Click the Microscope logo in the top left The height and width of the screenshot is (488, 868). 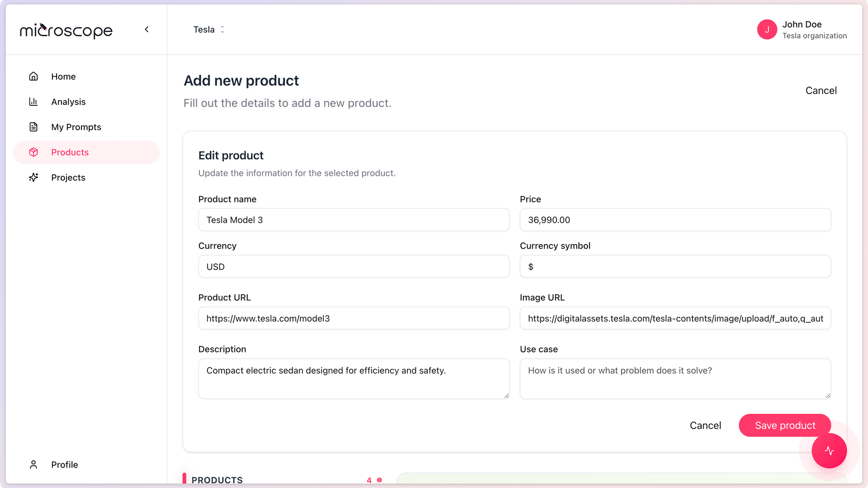(66, 31)
